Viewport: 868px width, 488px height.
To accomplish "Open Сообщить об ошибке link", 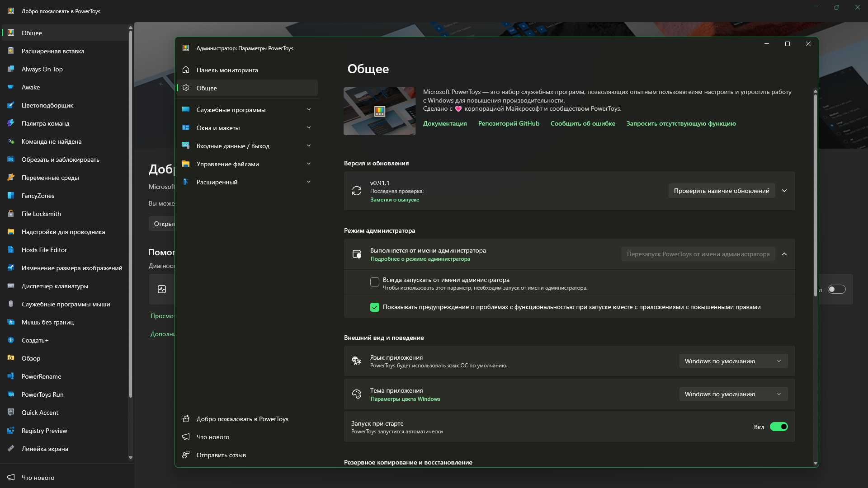I will [x=583, y=123].
